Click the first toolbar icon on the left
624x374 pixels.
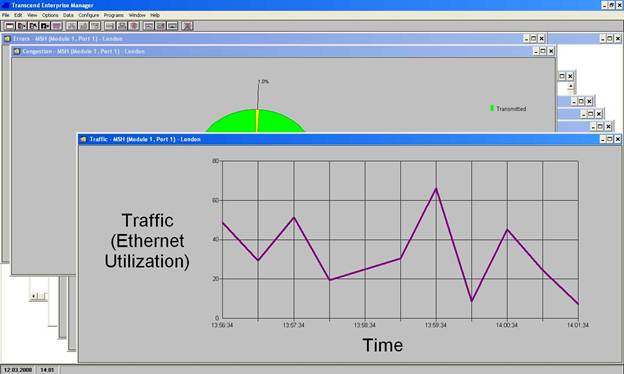(10, 26)
